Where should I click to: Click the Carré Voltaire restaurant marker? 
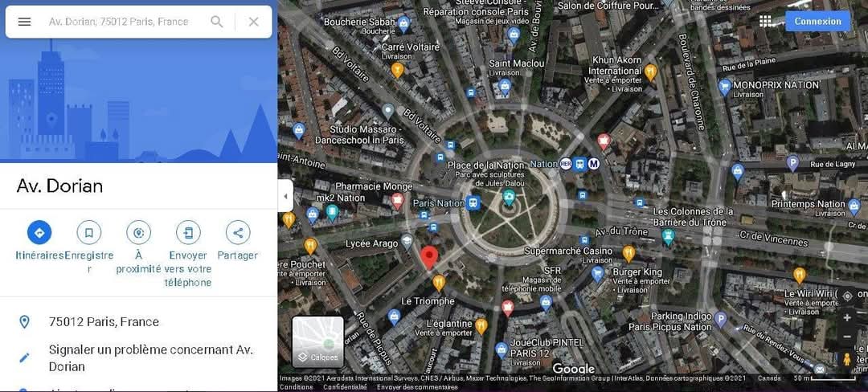(x=397, y=70)
